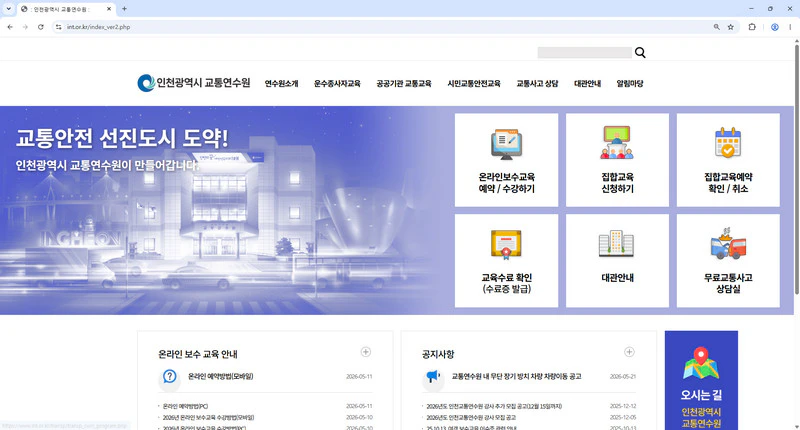Open the 강사 추가 모집 공고(12월 15일까지) notice

(494, 407)
